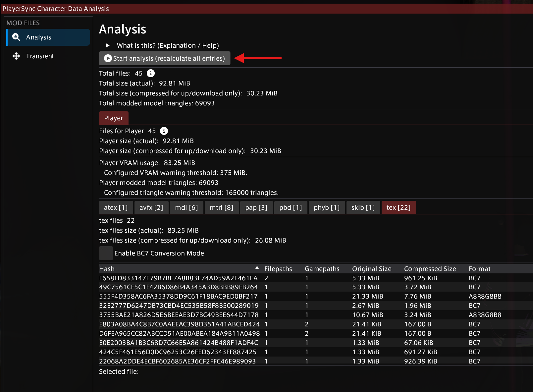Click info icon beside Files for Player
Image resolution: width=533 pixels, height=392 pixels.
pos(164,131)
